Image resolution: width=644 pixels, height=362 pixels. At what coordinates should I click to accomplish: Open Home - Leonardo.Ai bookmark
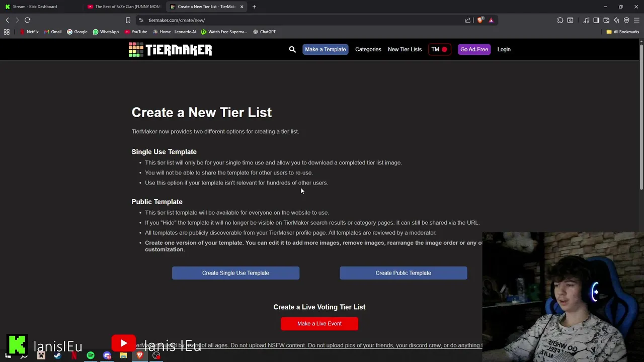pyautogui.click(x=174, y=32)
